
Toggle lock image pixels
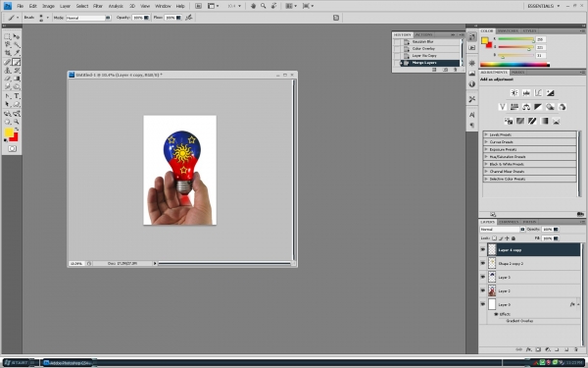point(501,238)
